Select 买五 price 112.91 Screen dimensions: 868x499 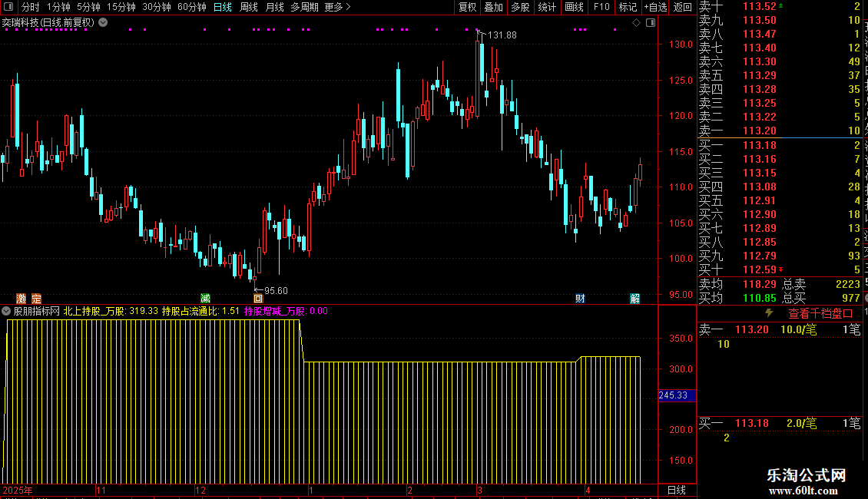[760, 200]
